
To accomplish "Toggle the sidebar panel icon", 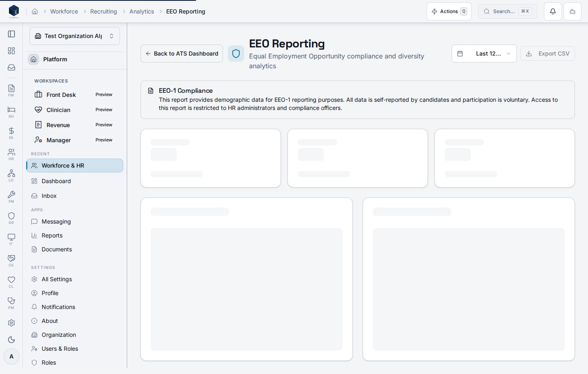I will point(11,34).
